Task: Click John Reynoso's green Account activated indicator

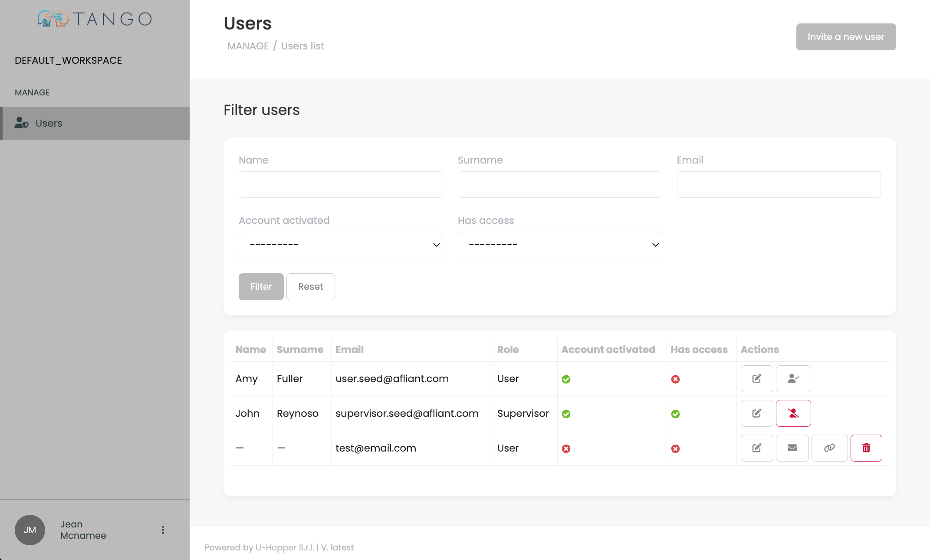Action: tap(566, 414)
